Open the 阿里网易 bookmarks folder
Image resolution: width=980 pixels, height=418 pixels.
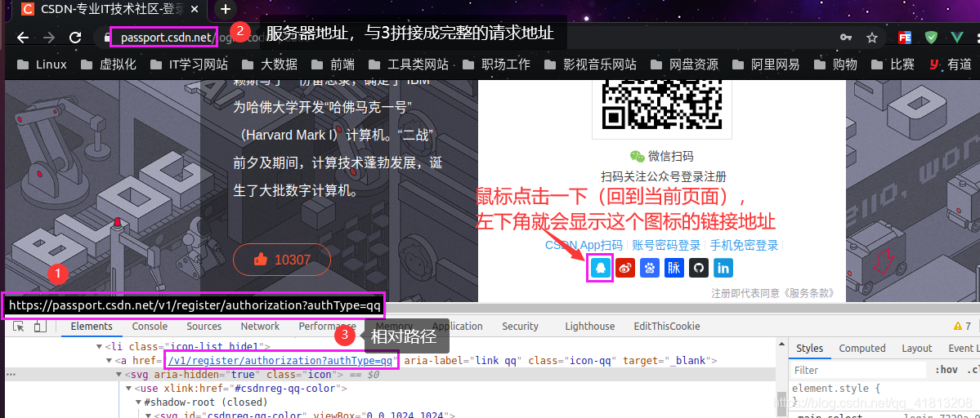point(766,64)
